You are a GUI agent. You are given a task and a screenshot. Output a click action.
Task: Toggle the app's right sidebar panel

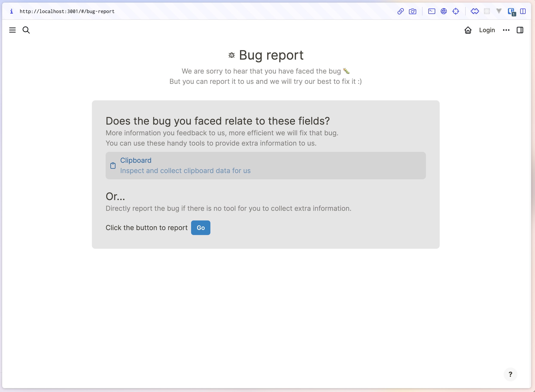[520, 30]
